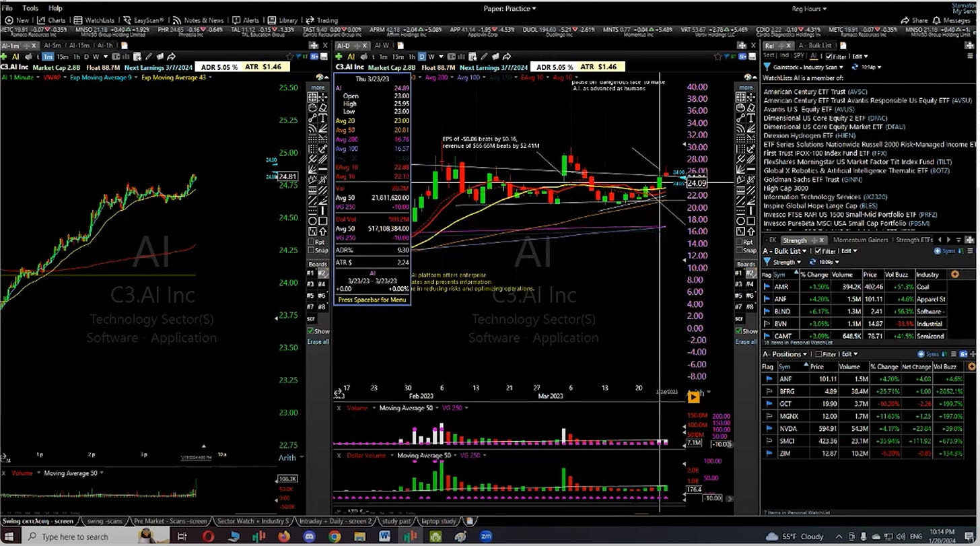Toggle the Filter checkbox in the Bulk List panel
Screen dimensions: 980x546
(x=819, y=250)
